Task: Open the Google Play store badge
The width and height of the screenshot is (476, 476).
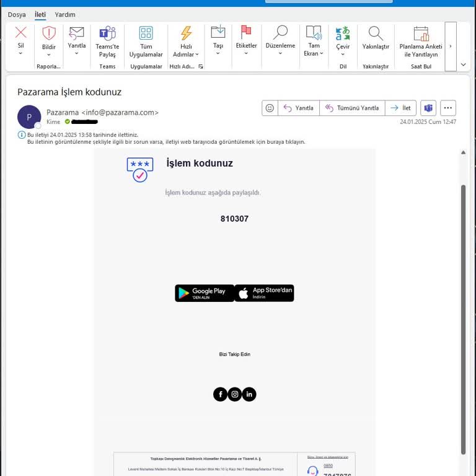Action: coord(205,293)
